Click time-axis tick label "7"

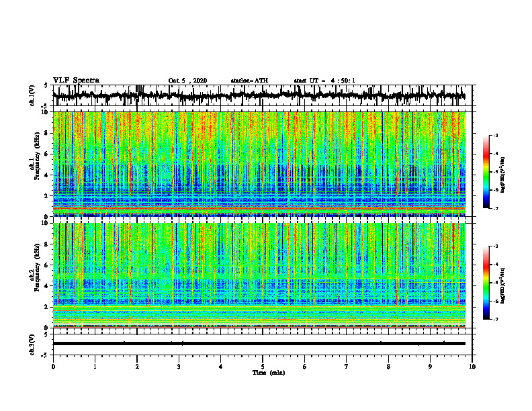pos(347,367)
